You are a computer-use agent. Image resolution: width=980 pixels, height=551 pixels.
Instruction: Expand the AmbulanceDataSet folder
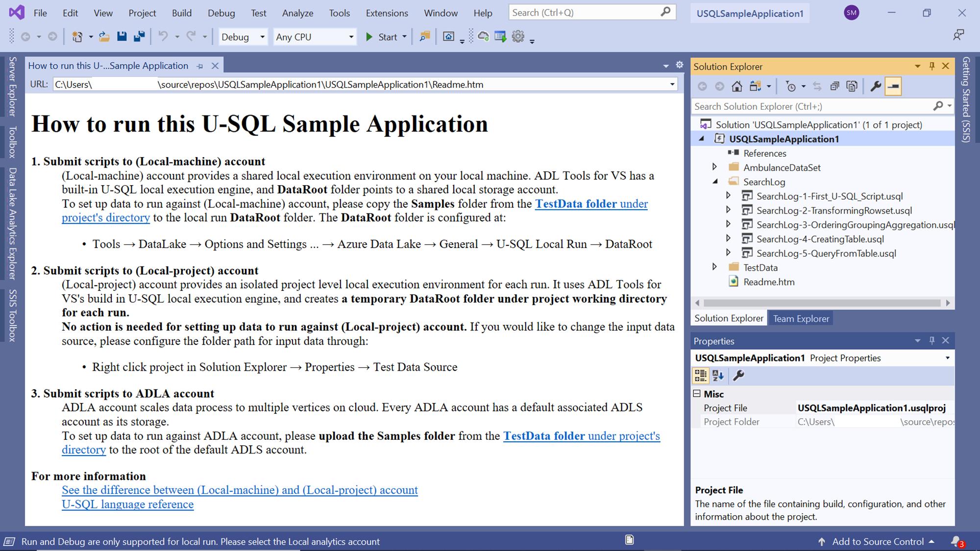(x=714, y=168)
